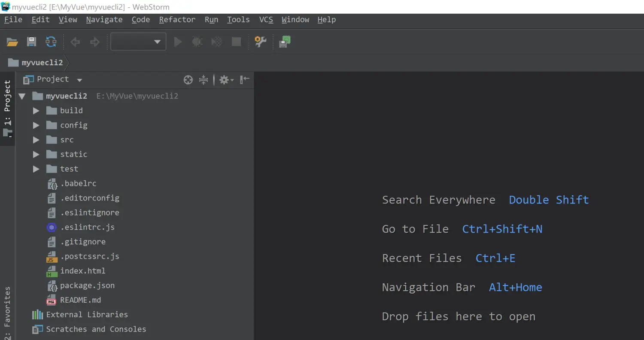
Task: Open the run configuration dropdown
Action: (x=138, y=42)
